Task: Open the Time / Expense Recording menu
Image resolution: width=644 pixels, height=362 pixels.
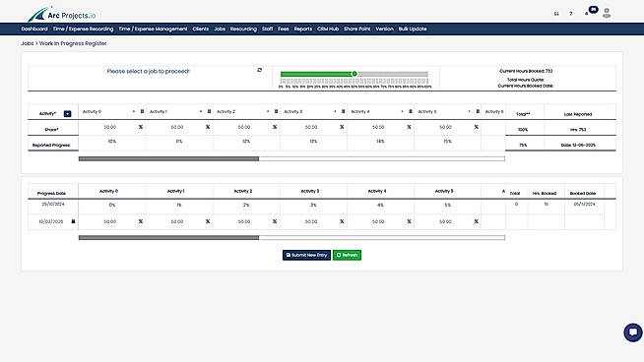Action: [x=83, y=30]
